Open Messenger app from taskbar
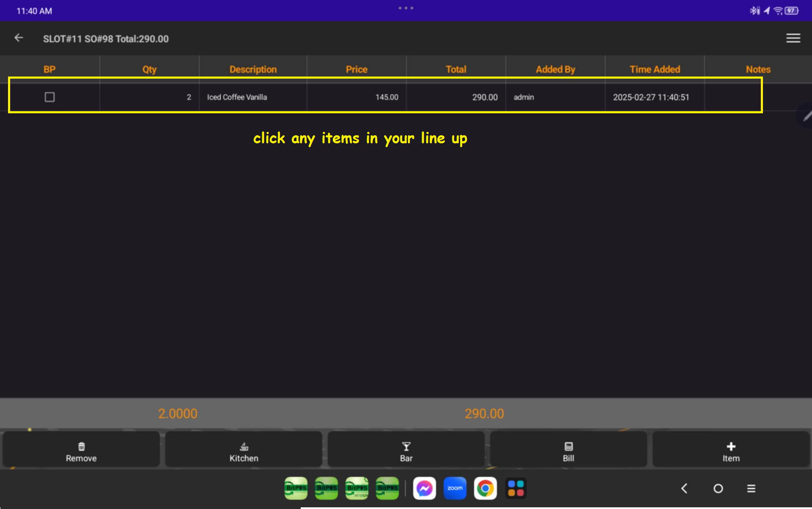The height and width of the screenshot is (509, 812). coord(424,488)
